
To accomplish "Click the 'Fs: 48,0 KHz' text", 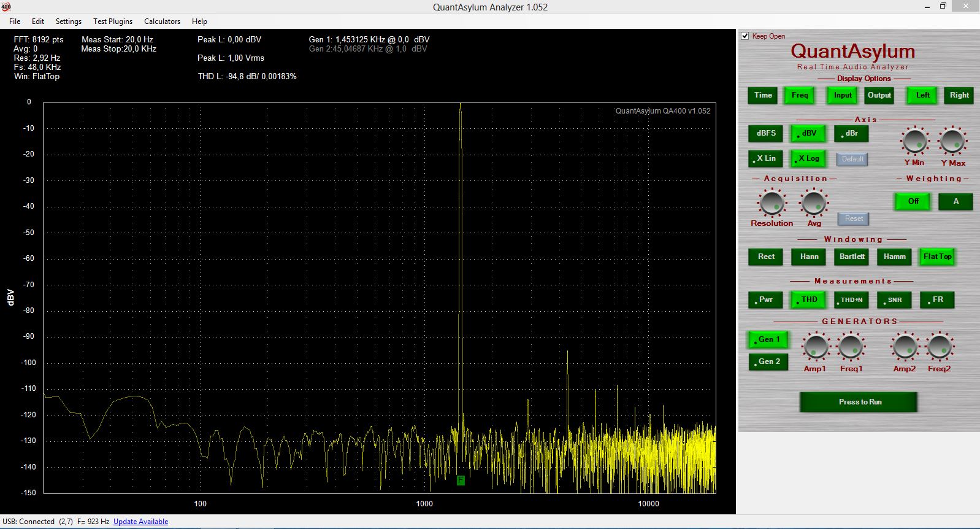I will click(x=37, y=67).
